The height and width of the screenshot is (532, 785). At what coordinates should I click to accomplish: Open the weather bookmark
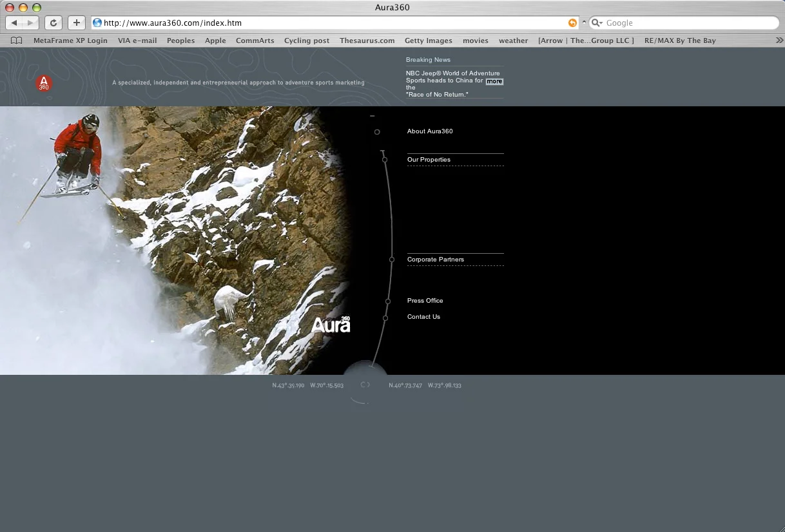pyautogui.click(x=513, y=41)
